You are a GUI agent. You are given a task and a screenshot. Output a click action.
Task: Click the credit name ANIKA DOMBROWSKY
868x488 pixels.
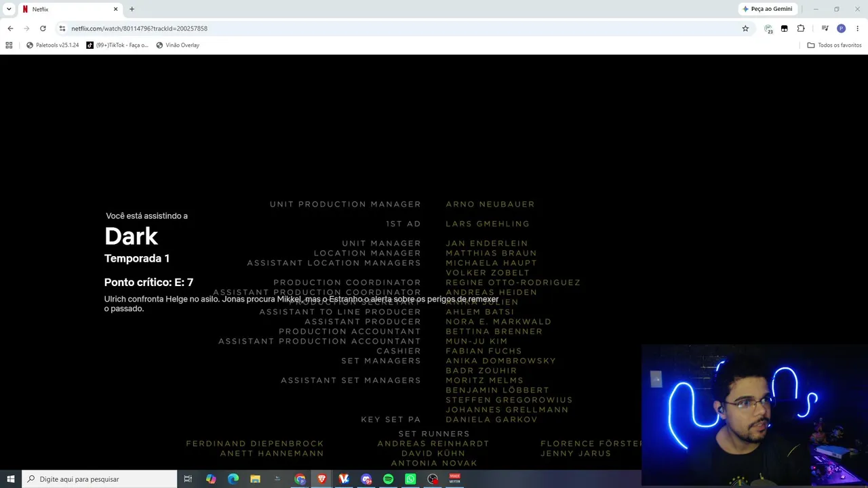[x=500, y=361]
